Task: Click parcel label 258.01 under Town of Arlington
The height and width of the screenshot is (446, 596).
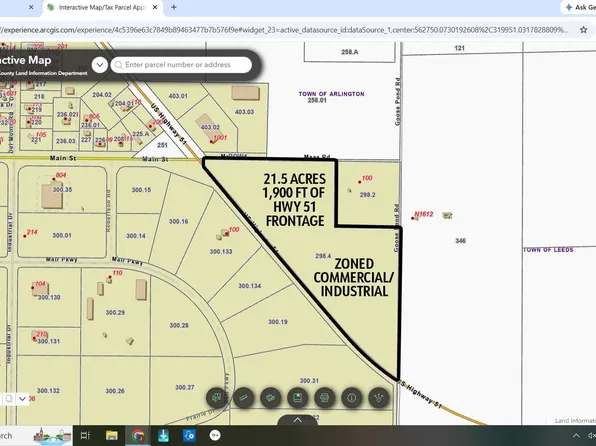Action: pos(317,100)
